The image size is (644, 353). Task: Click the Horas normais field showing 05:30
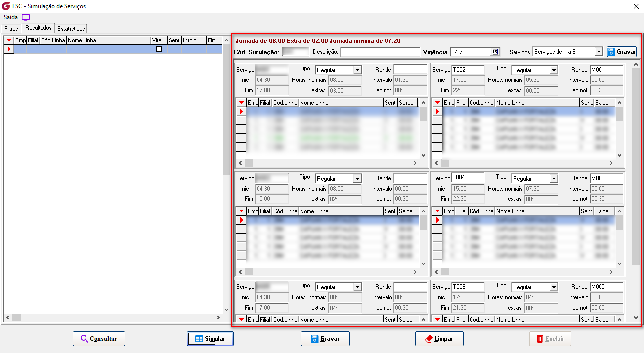(541, 80)
